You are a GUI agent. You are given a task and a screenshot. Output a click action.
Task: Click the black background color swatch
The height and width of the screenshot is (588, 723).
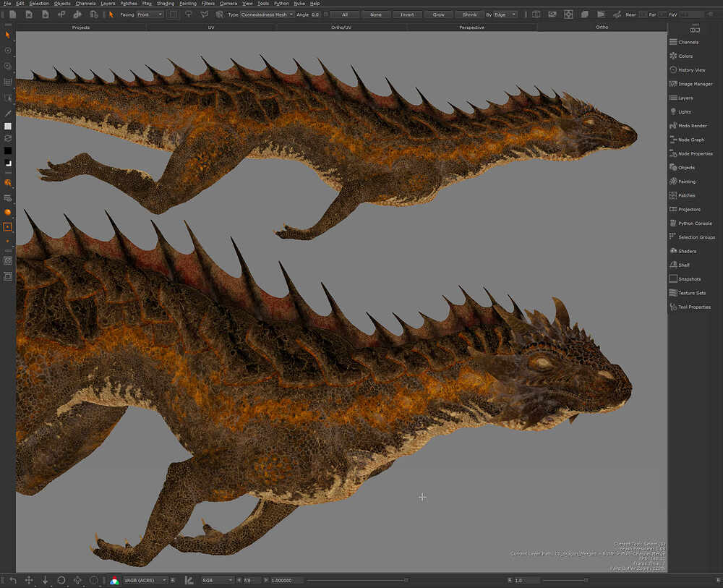(x=8, y=150)
